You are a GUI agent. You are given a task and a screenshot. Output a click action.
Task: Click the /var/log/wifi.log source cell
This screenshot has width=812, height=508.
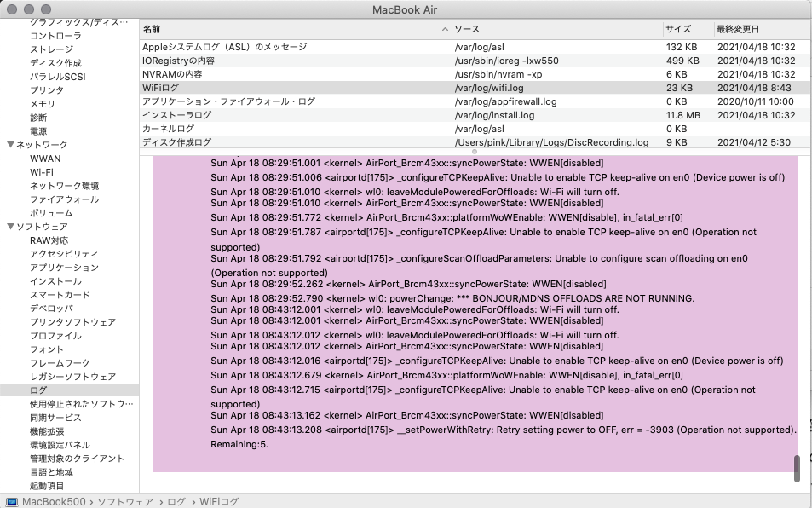(x=489, y=88)
